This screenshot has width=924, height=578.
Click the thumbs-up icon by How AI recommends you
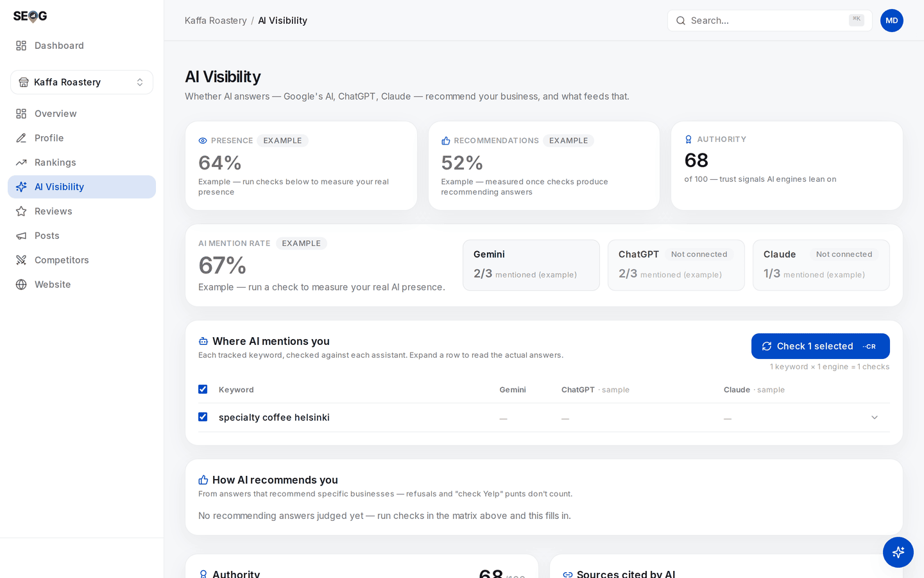click(x=203, y=480)
